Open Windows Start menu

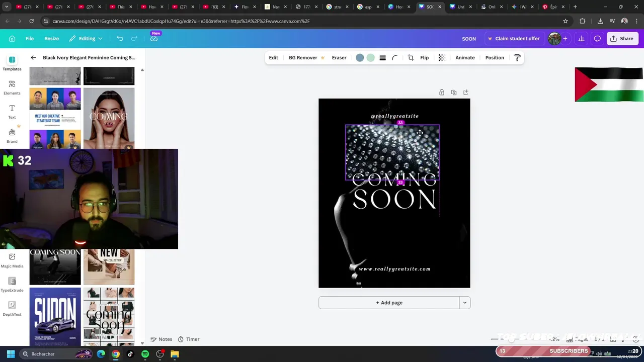tap(11, 354)
